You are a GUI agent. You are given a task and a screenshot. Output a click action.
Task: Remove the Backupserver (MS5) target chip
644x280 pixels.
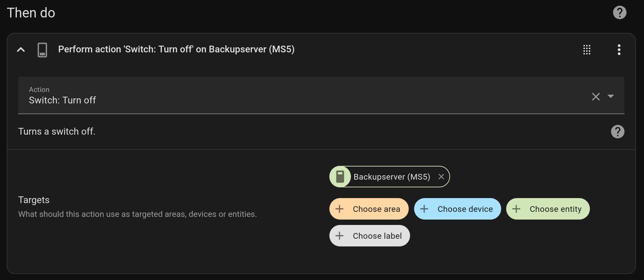coord(441,177)
